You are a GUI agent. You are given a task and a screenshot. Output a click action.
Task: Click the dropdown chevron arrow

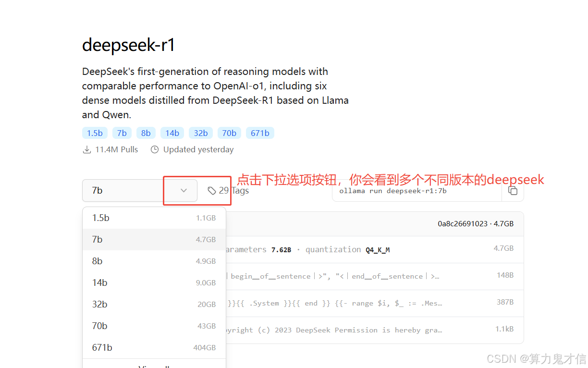[x=184, y=190]
